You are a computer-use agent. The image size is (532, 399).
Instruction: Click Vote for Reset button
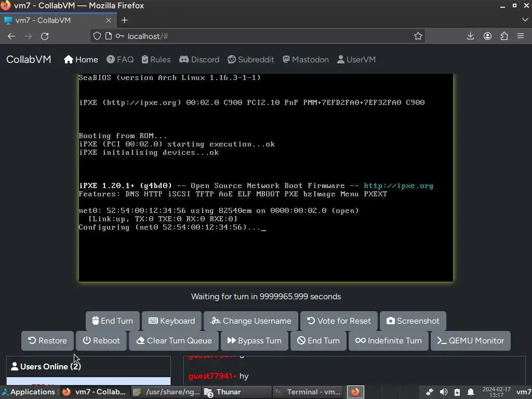339,321
